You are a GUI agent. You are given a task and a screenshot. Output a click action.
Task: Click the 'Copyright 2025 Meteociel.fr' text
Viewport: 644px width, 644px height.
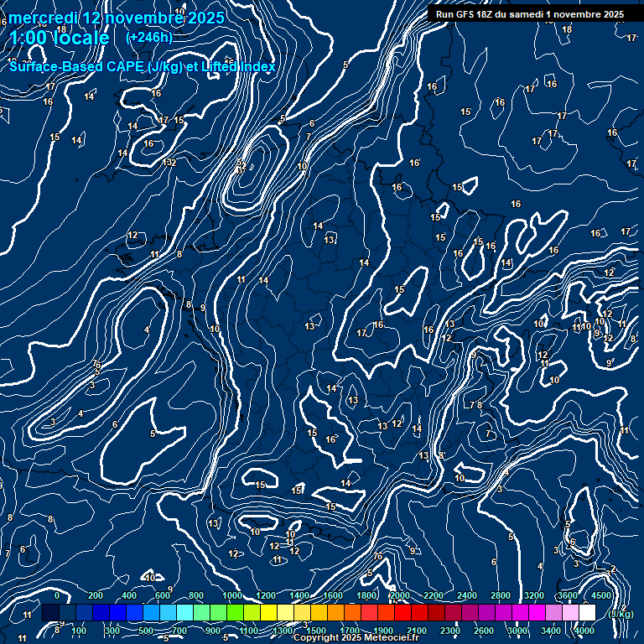click(x=356, y=637)
